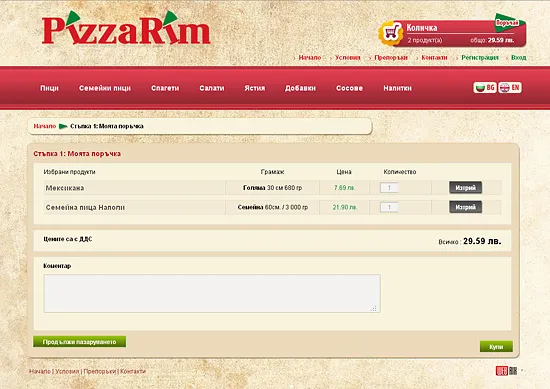Remove Мексикана with Изтрий button
Image resolution: width=550 pixels, height=389 pixels.
click(465, 188)
